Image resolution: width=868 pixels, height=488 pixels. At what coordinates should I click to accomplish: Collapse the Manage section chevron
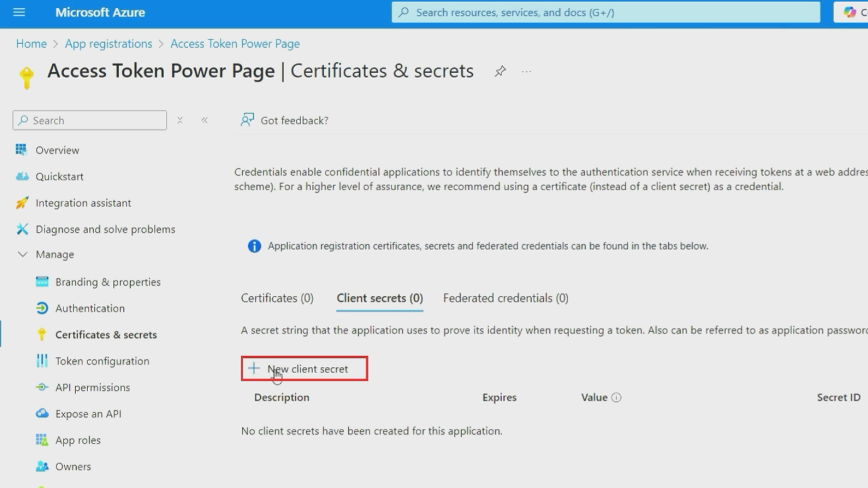[x=23, y=254]
